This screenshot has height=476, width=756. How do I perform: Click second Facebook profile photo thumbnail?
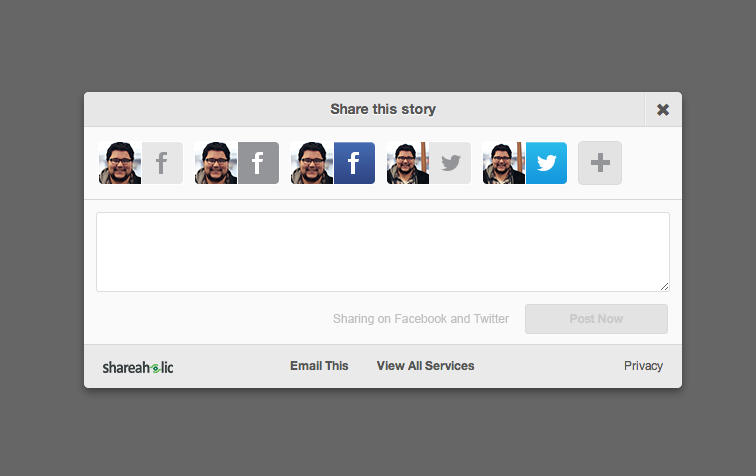pyautogui.click(x=216, y=163)
